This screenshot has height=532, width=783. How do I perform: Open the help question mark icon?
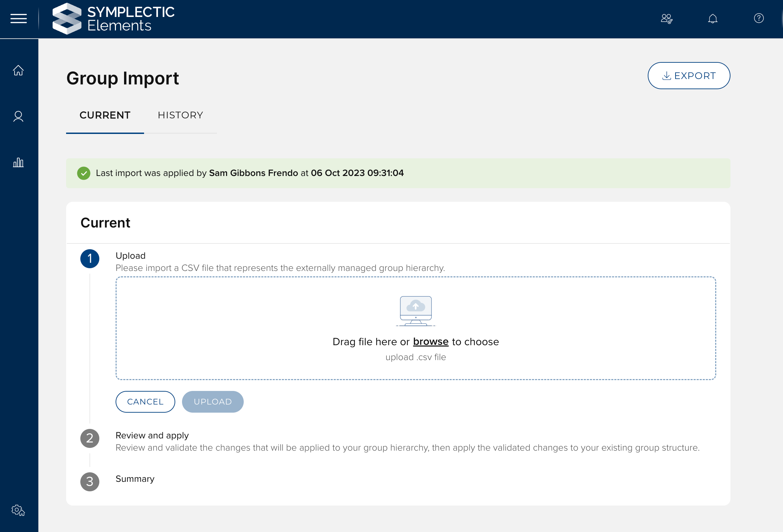759,18
